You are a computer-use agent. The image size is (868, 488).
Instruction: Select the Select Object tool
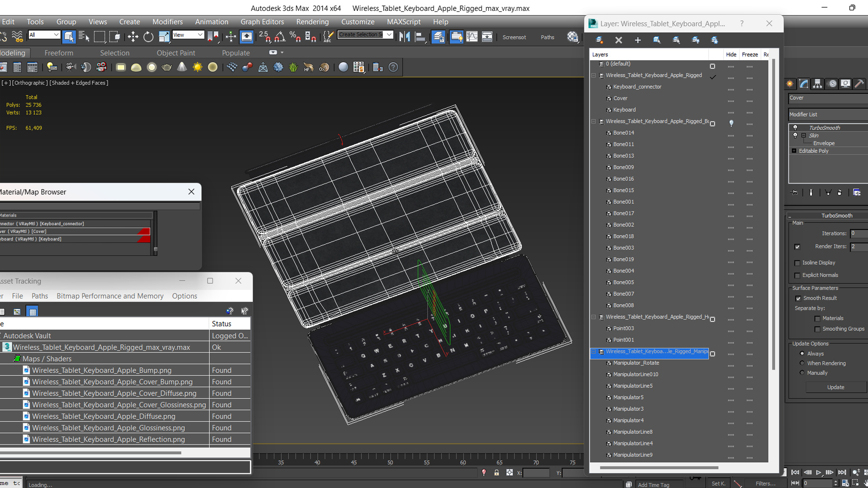69,37
